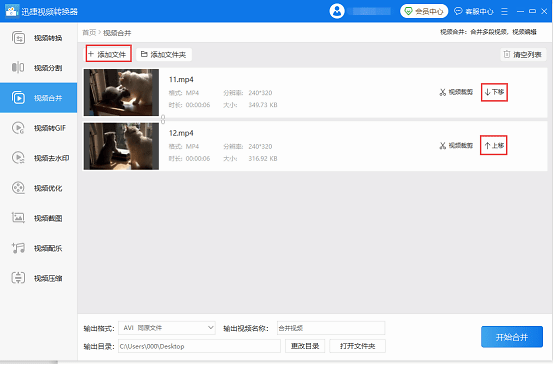The width and height of the screenshot is (553, 365).
Task: Click the 添加文件 button
Action: (108, 54)
